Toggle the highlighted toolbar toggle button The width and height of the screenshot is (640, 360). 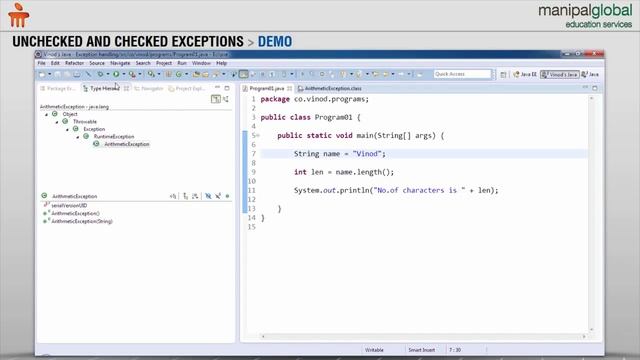coord(244,74)
